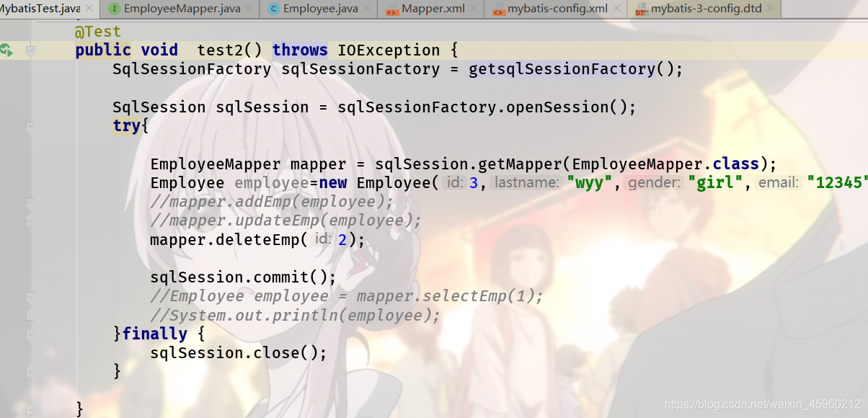
Task: Collapse the try block fold marker
Action: click(30, 126)
